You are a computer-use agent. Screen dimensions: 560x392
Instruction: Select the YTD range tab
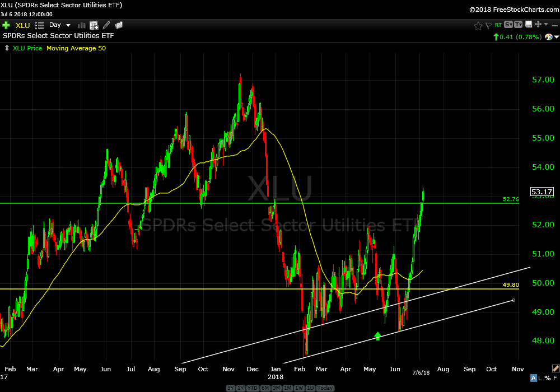[x=251, y=388]
